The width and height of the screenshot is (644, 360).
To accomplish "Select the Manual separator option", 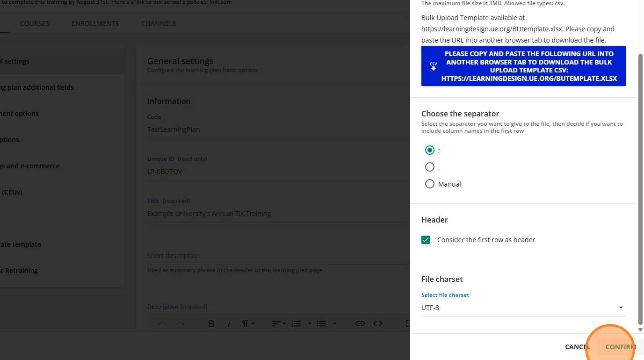I will tap(430, 184).
